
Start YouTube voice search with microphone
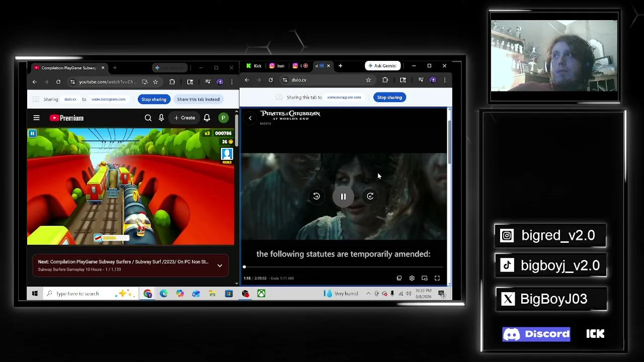161,118
